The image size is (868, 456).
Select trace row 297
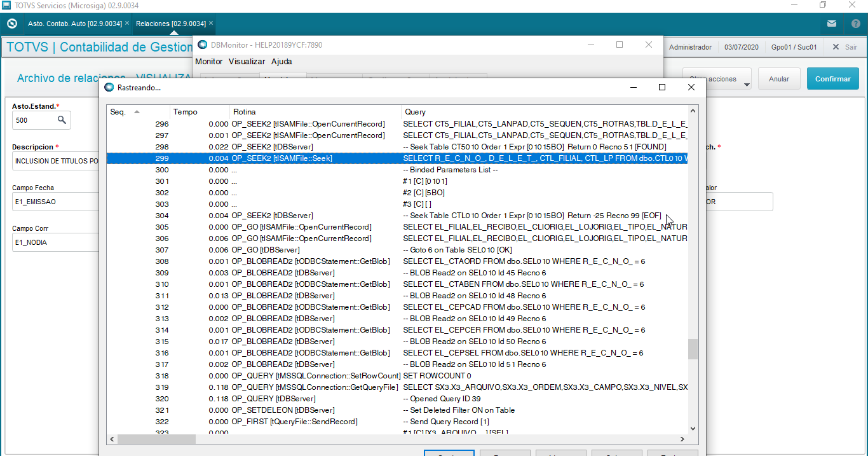[x=397, y=135]
